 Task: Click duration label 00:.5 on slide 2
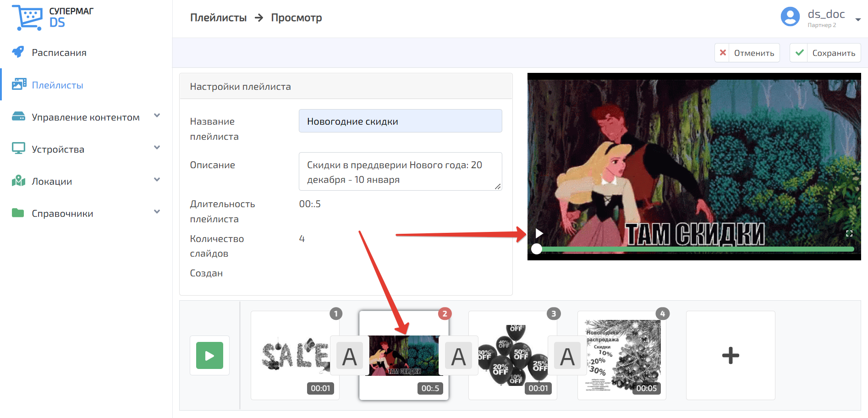[430, 388]
